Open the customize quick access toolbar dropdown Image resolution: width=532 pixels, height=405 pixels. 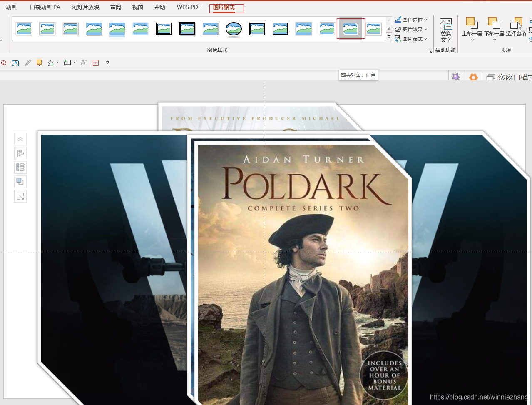coord(107,63)
